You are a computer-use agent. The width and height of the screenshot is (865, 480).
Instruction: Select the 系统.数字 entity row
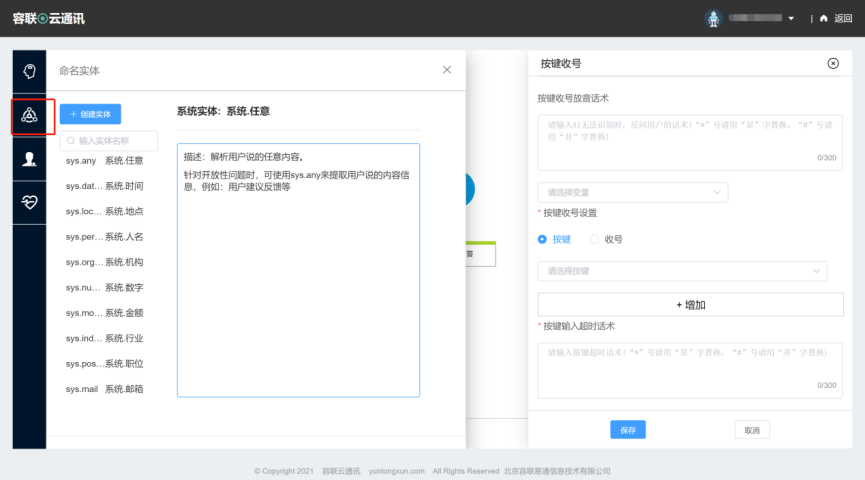tap(104, 287)
